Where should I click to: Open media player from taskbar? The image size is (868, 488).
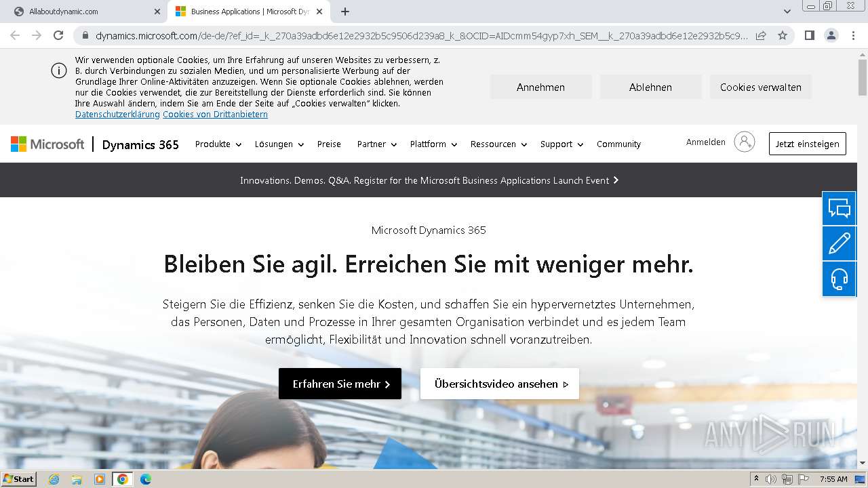point(100,479)
